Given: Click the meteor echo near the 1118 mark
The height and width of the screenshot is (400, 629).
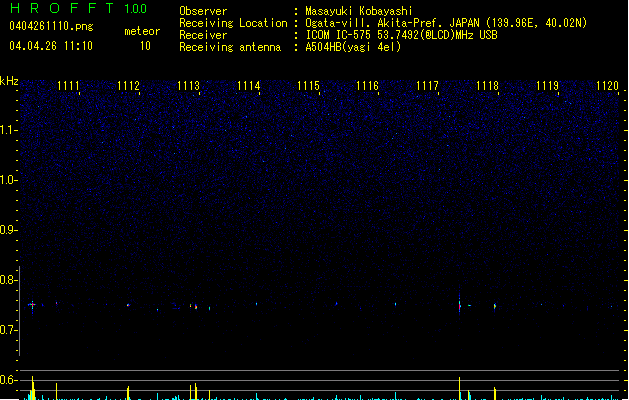Looking at the screenshot, I should point(495,307).
